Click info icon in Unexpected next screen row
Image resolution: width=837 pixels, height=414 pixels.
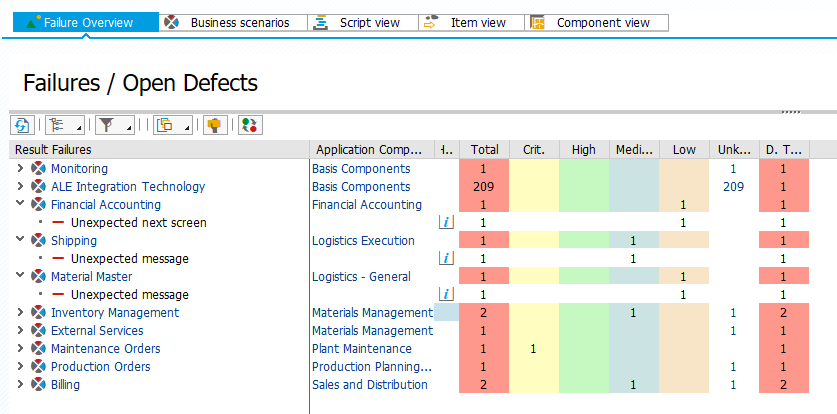[447, 223]
